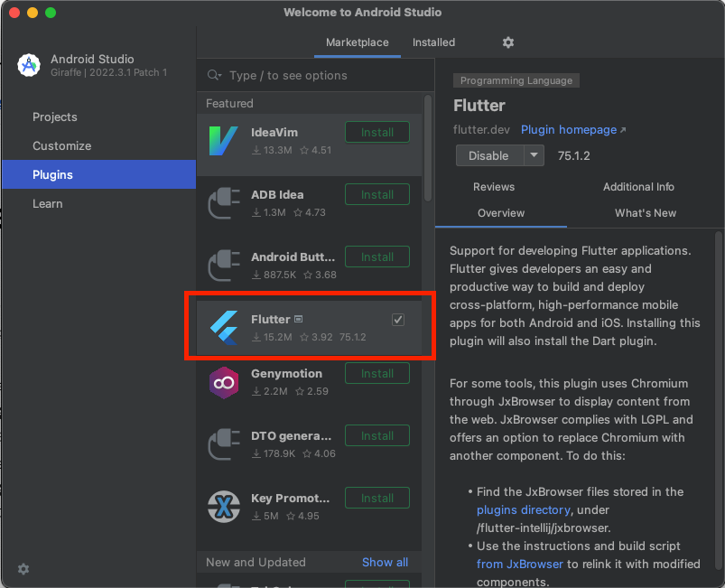Click the Flutter plugin logo icon

coord(224,328)
